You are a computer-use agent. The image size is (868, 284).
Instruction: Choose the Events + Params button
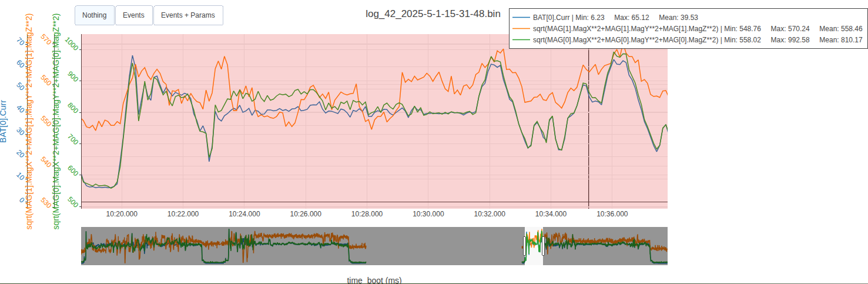click(188, 15)
